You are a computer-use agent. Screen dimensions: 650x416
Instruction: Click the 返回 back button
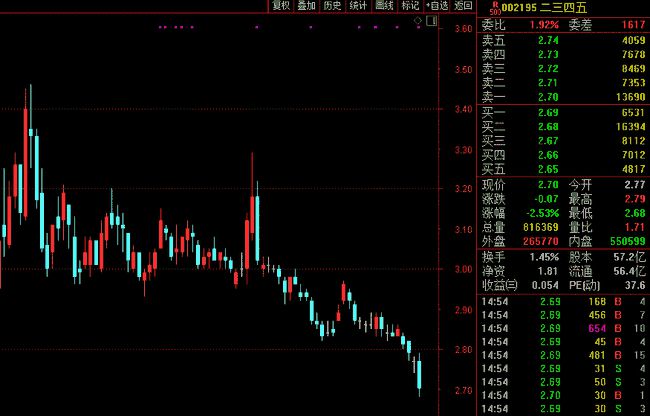coord(463,6)
